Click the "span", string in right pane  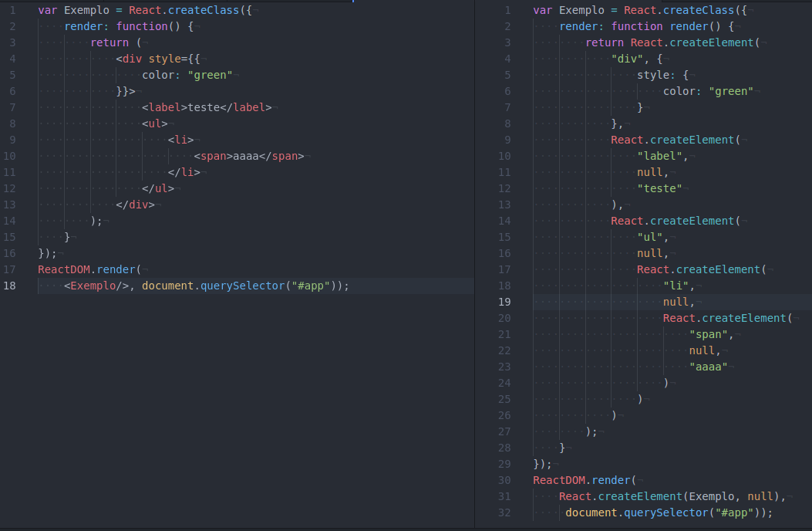pyautogui.click(x=712, y=334)
